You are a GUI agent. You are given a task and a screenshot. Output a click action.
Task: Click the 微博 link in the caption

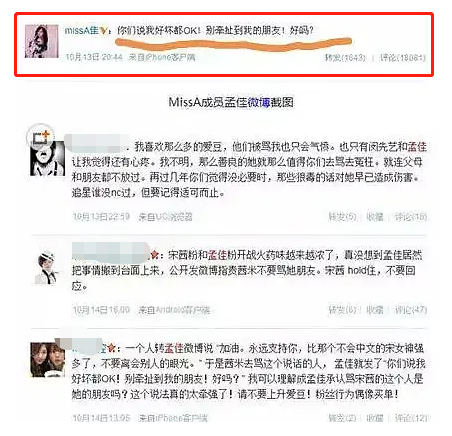pyautogui.click(x=258, y=102)
